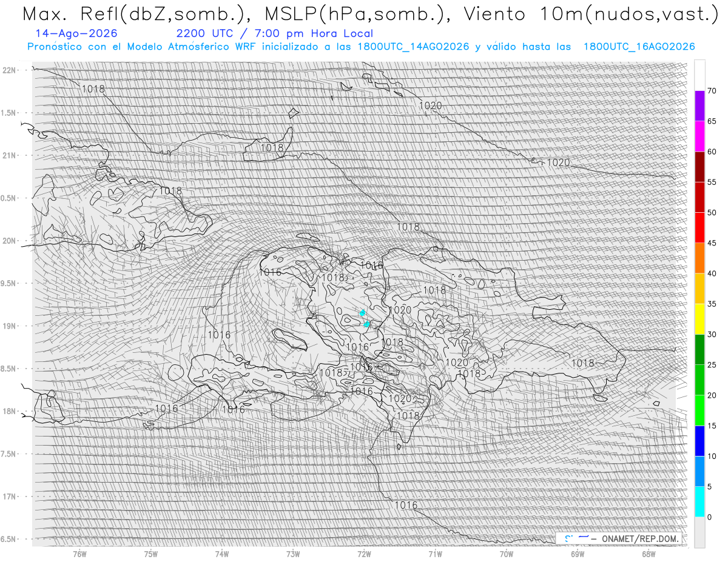Click the longitude axis label '72W'
This screenshot has width=728, height=562.
[364, 554]
